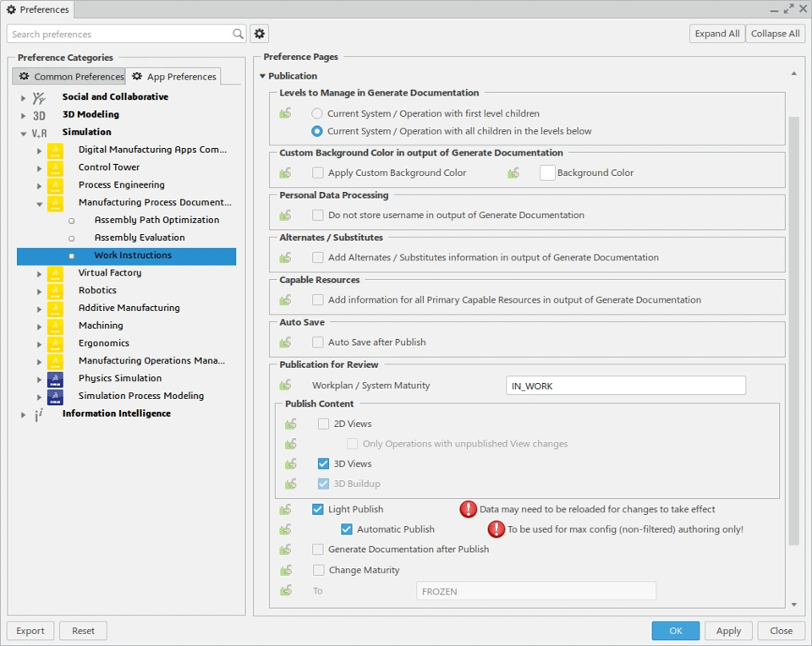Select Ergonomics tree item
This screenshot has width=812, height=646.
click(x=104, y=343)
